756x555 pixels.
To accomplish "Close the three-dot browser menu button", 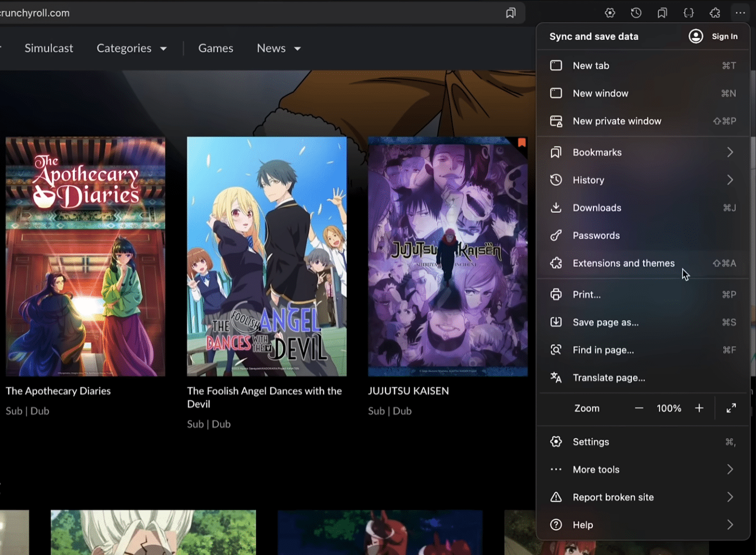I will (x=740, y=13).
